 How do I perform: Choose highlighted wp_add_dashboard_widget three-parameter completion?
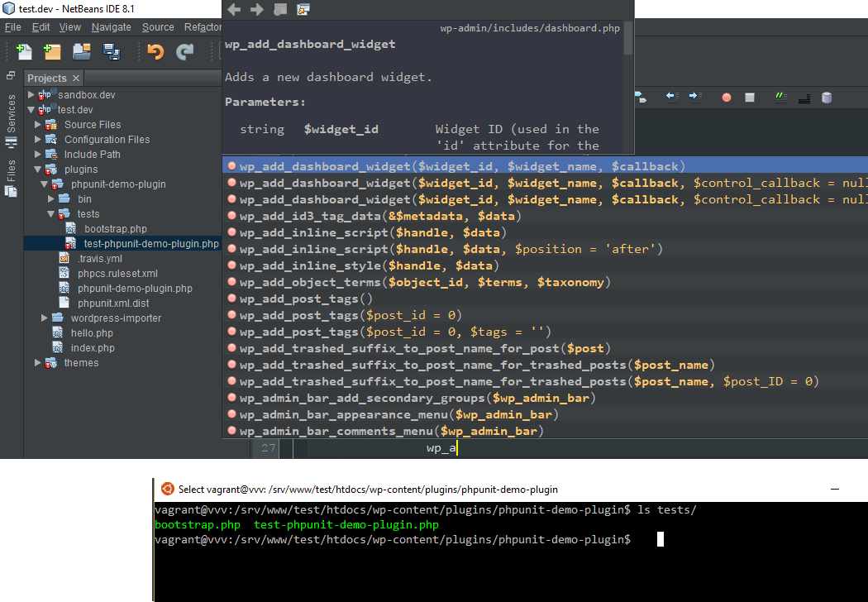tap(545, 166)
